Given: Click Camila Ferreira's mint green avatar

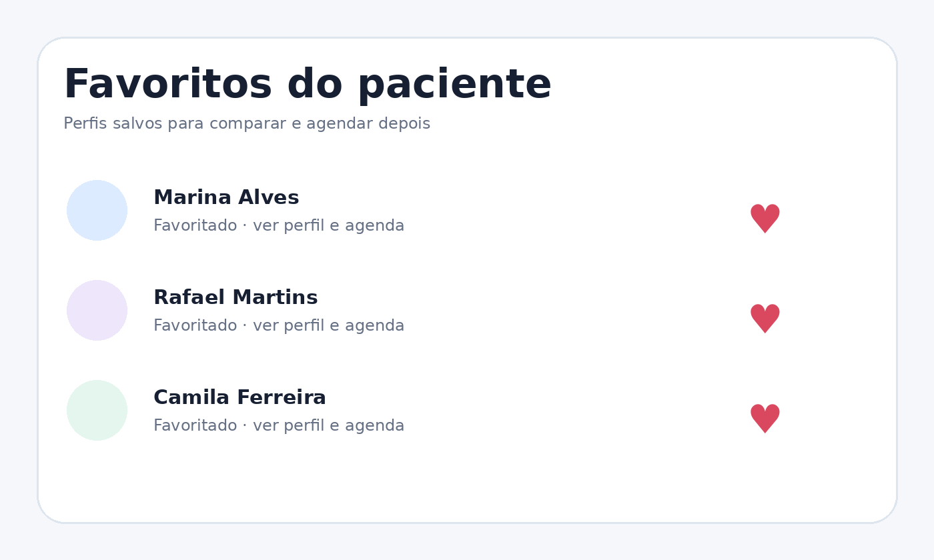Looking at the screenshot, I should tap(97, 410).
